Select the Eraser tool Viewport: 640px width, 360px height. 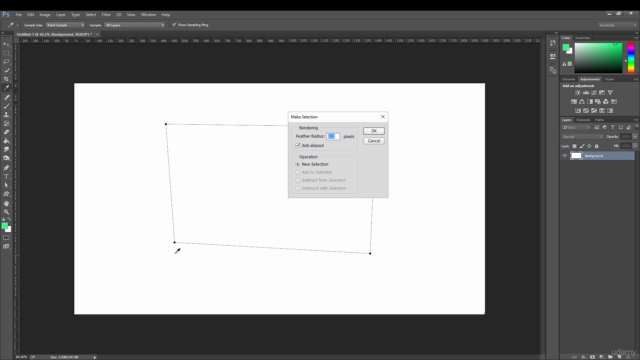(6, 132)
